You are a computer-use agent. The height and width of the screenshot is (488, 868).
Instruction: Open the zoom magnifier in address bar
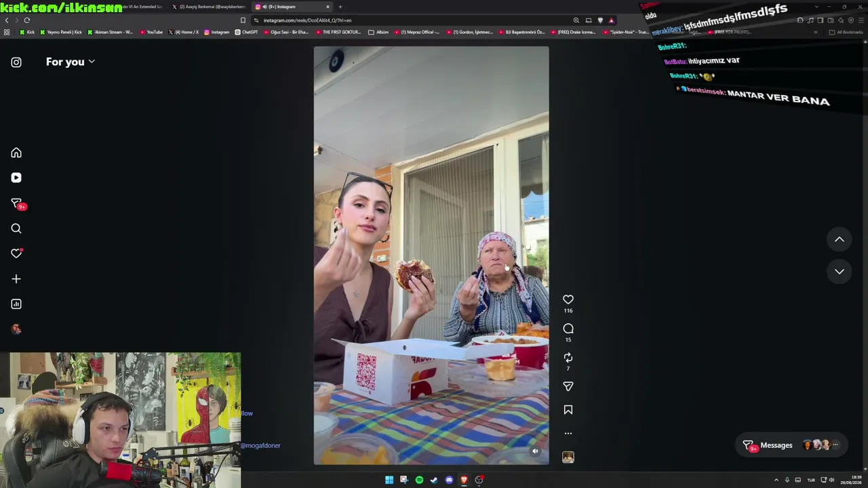[576, 20]
